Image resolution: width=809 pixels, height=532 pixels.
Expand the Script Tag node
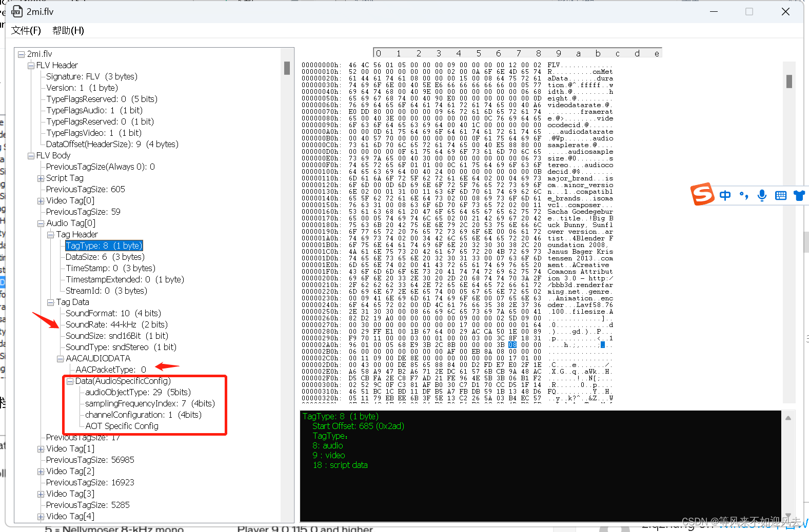tap(41, 178)
